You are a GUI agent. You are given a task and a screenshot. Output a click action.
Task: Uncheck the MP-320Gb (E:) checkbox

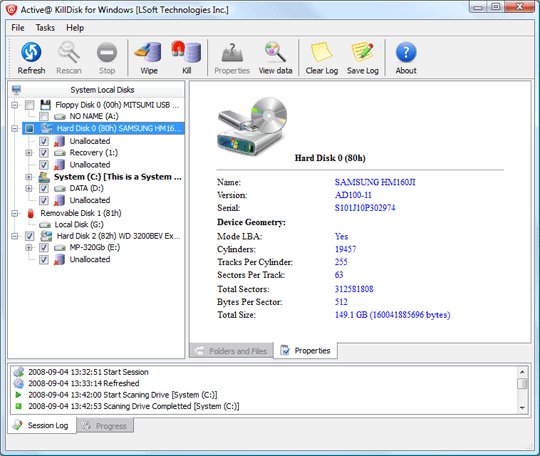click(x=44, y=248)
